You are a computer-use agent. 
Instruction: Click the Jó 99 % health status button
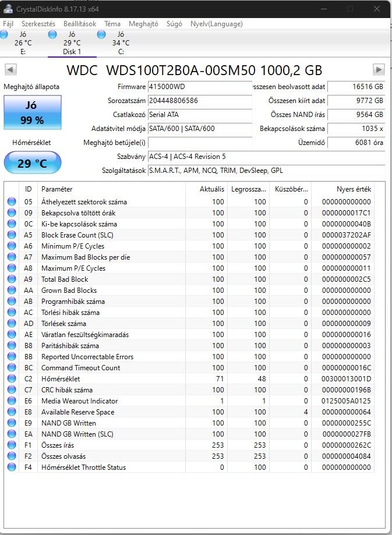(x=33, y=112)
